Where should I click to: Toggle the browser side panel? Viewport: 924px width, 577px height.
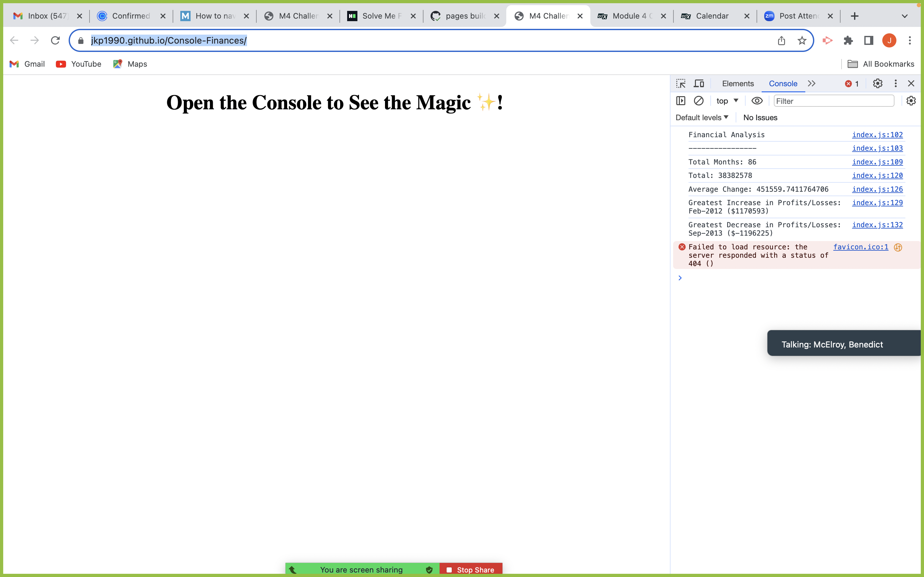[x=868, y=40]
